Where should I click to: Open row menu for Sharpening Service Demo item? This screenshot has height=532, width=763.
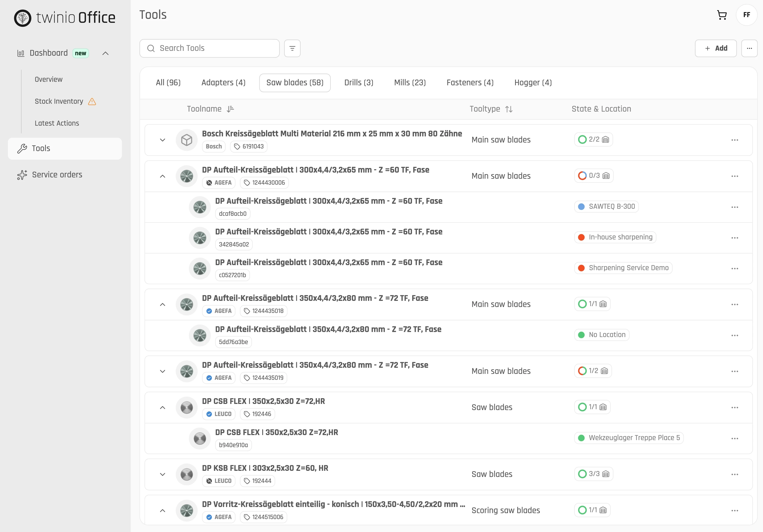(734, 268)
